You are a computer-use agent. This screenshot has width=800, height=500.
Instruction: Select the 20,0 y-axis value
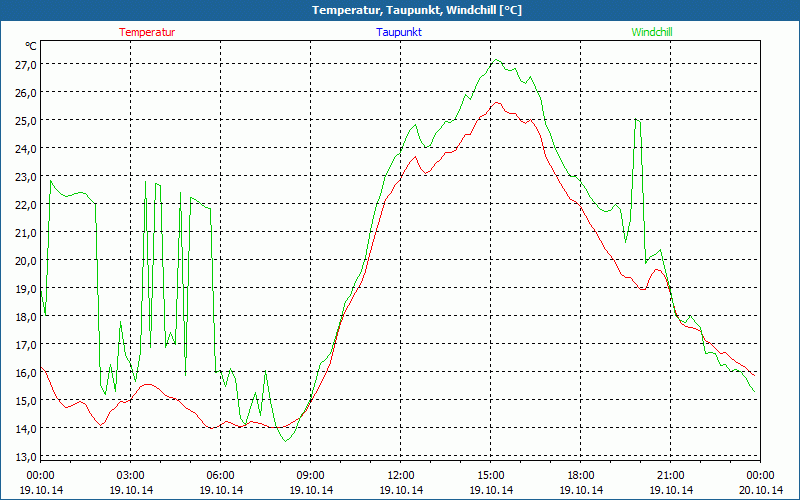pyautogui.click(x=26, y=261)
